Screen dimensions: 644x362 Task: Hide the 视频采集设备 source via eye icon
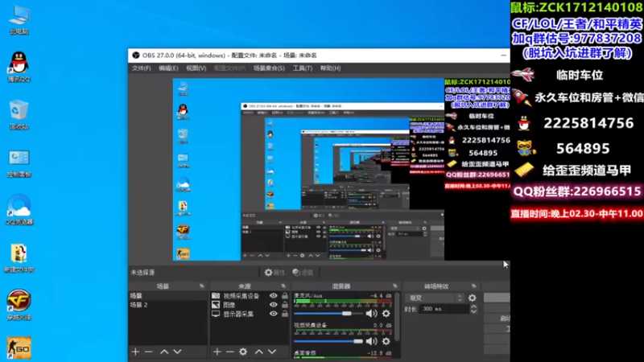tap(273, 296)
